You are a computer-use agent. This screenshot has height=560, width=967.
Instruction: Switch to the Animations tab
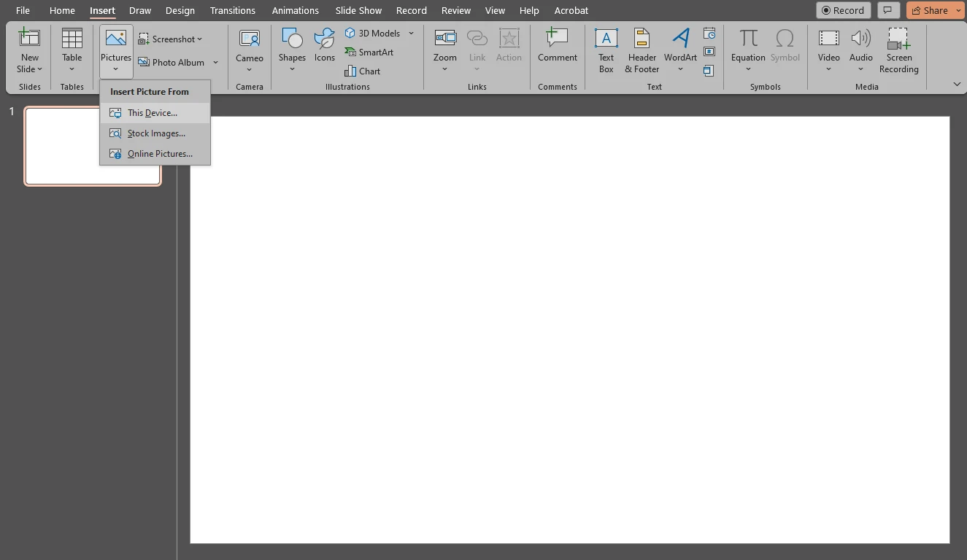tap(295, 10)
